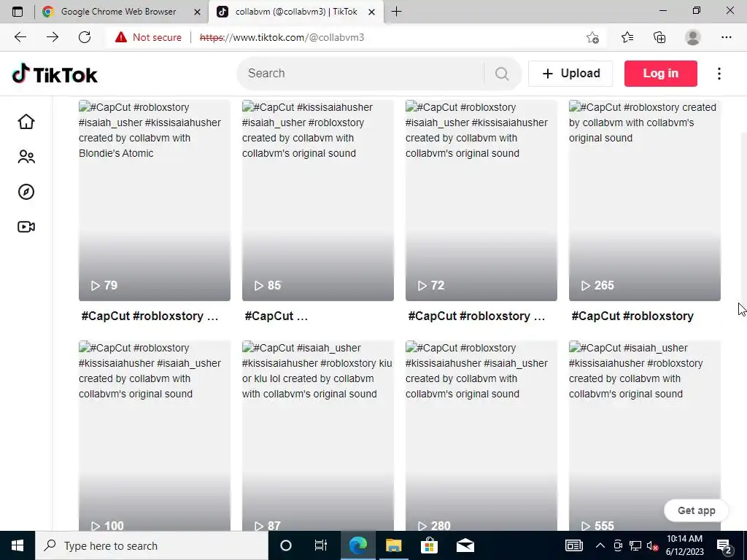Screen dimensions: 747x560
Task: Open the LIVE camera icon in sidebar
Action: [26, 227]
